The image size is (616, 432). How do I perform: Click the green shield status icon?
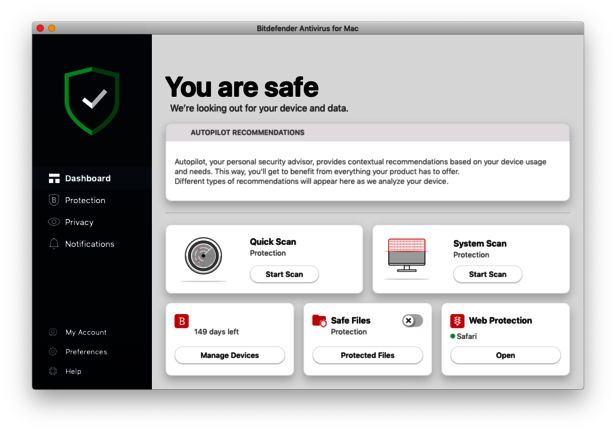pos(92,101)
